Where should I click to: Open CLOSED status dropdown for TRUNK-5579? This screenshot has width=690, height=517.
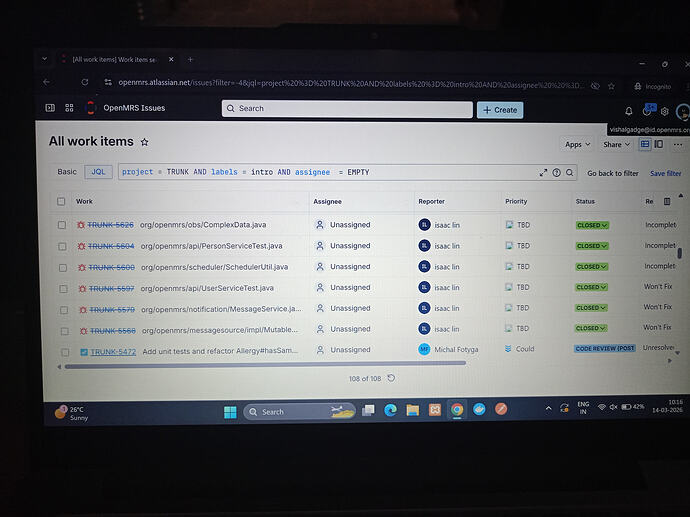point(591,308)
